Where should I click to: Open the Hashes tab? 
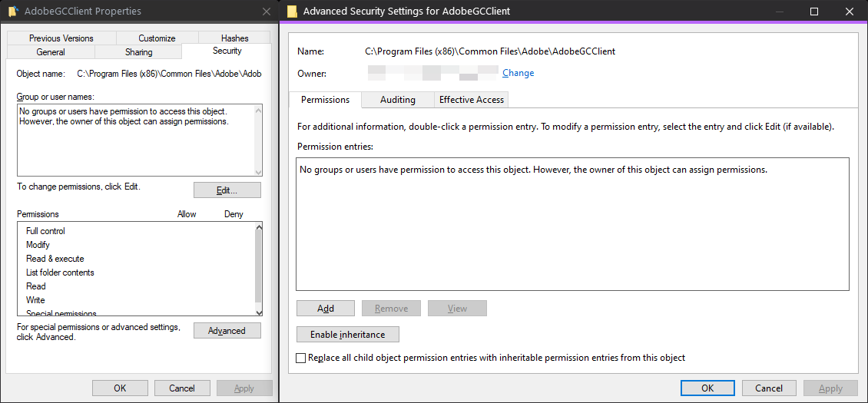pyautogui.click(x=235, y=38)
